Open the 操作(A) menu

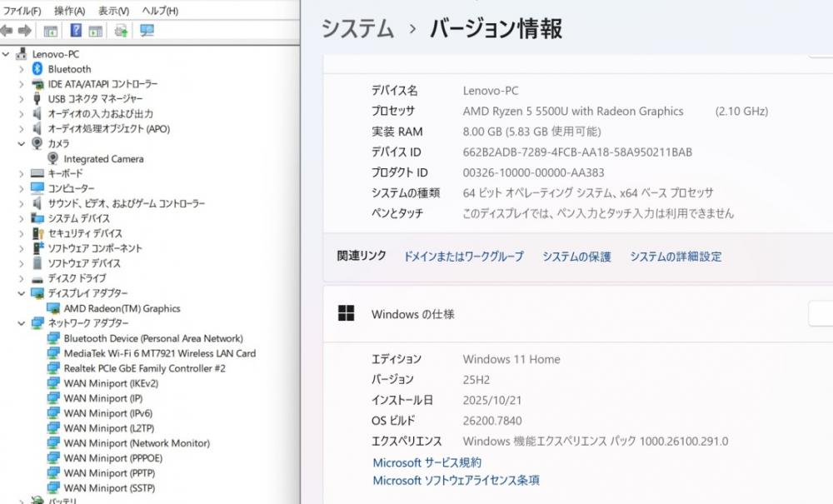pyautogui.click(x=69, y=11)
